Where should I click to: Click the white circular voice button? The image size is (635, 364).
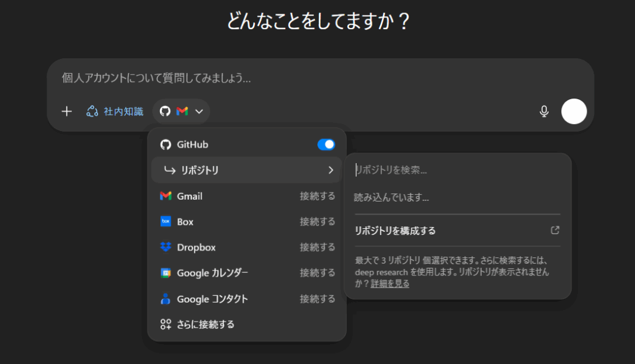point(574,112)
